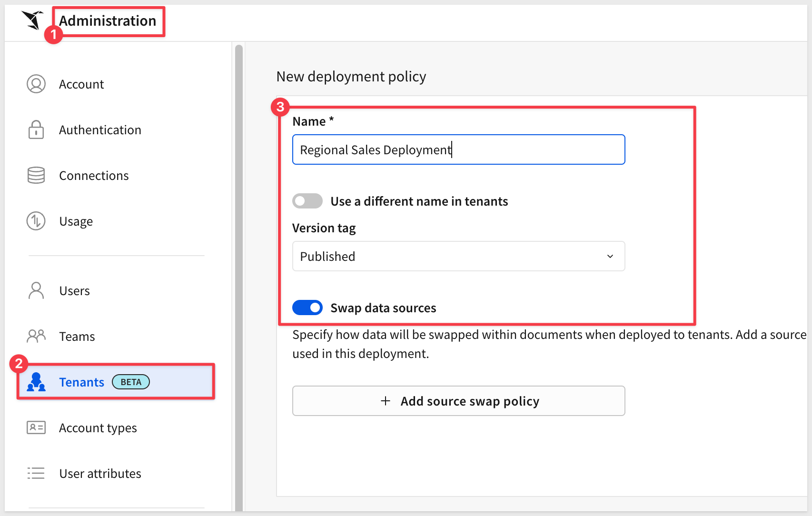This screenshot has width=812, height=516.
Task: Open the Tenants menu item
Action: click(x=82, y=382)
